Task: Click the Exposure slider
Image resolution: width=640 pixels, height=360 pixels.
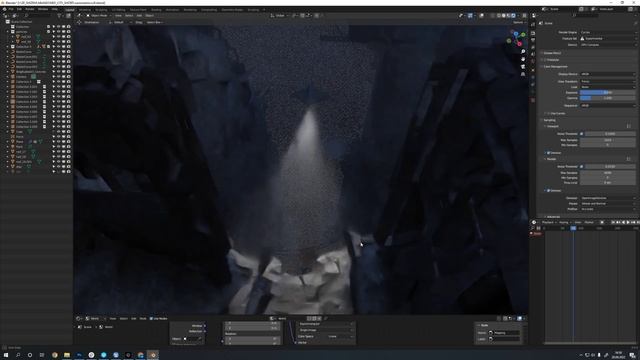Action: [x=607, y=93]
